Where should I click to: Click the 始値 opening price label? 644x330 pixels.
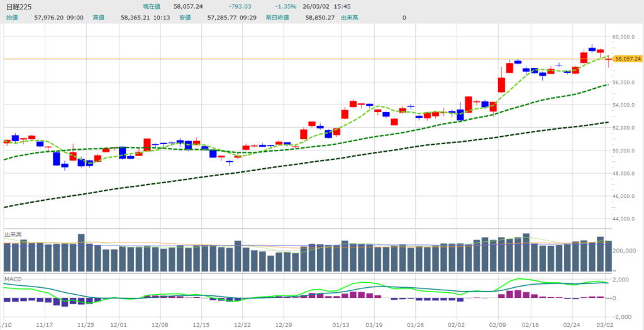click(x=12, y=18)
